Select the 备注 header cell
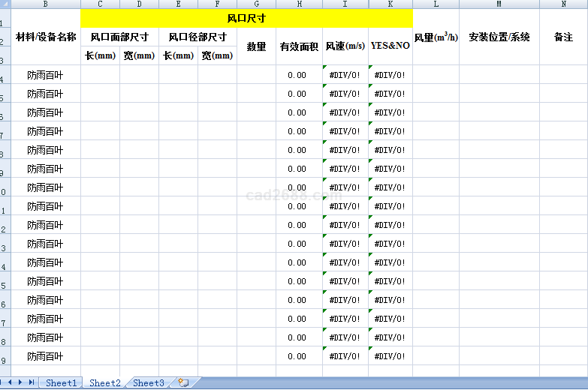The height and width of the screenshot is (390, 588). tap(563, 37)
